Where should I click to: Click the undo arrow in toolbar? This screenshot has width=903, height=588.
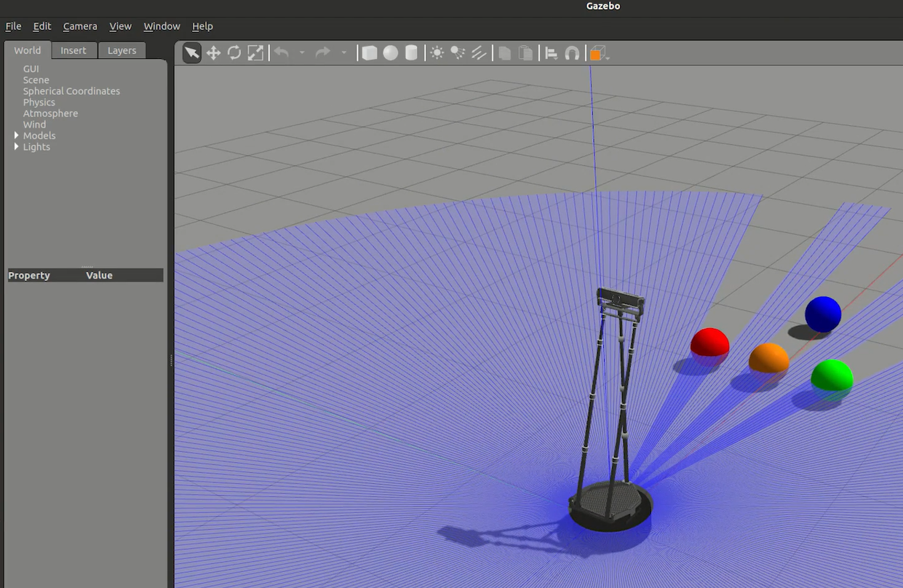click(x=282, y=53)
